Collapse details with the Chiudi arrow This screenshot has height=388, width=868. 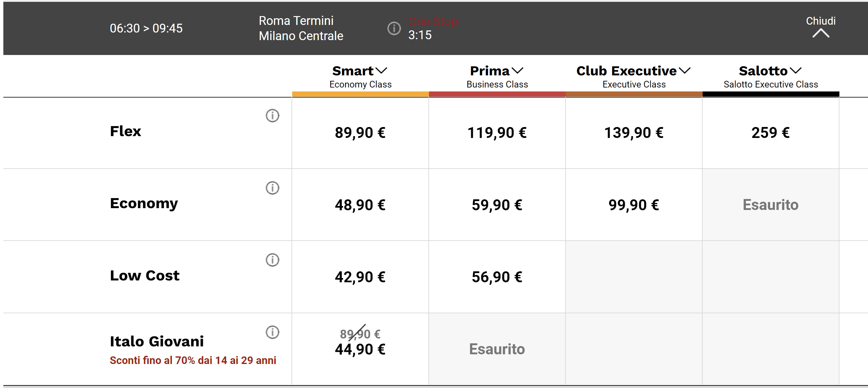click(x=821, y=33)
